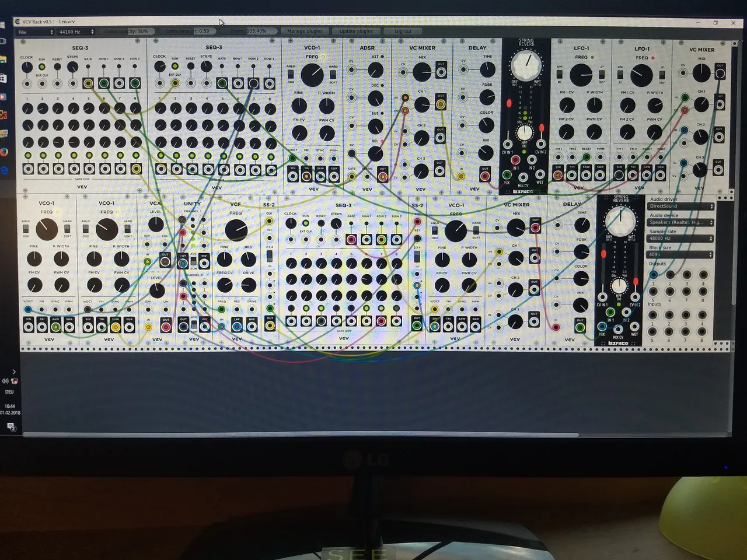Click the ADSR GATE input jack
Screen dimensions: 747x560
coord(351,176)
